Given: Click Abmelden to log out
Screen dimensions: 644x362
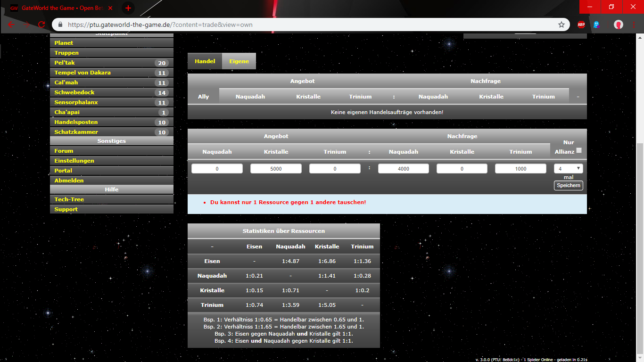Looking at the screenshot, I should [x=69, y=181].
